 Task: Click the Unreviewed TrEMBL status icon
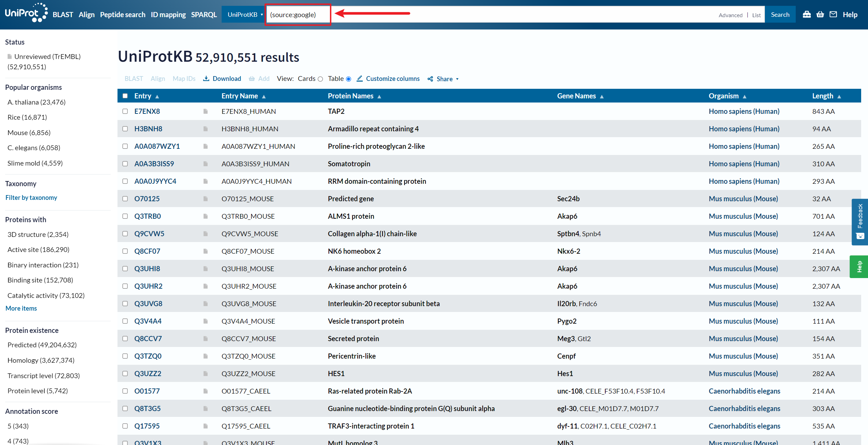(10, 57)
